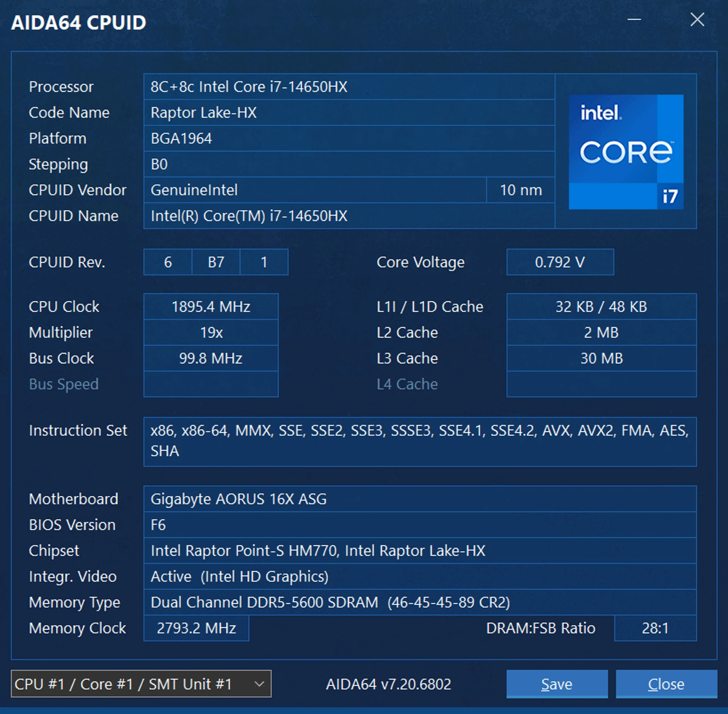Viewport: 728px width, 714px height.
Task: Click the Active (Intel HD Graphics) value
Action: [x=420, y=577]
